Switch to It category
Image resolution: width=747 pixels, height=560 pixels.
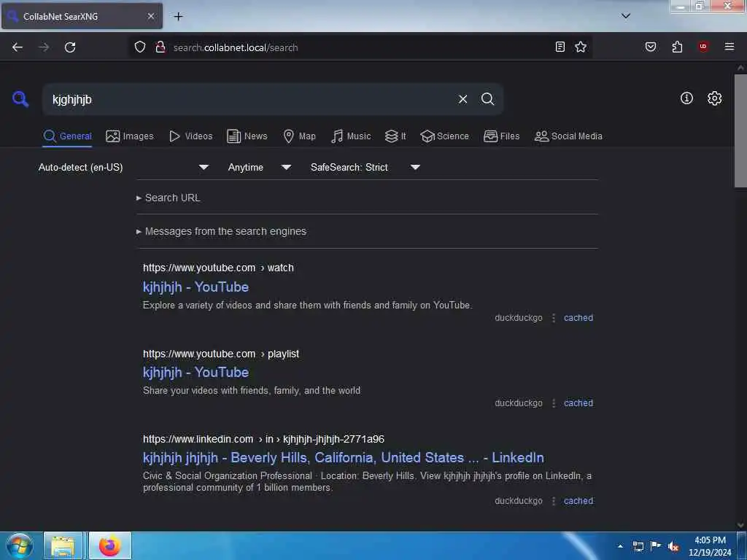pyautogui.click(x=395, y=136)
